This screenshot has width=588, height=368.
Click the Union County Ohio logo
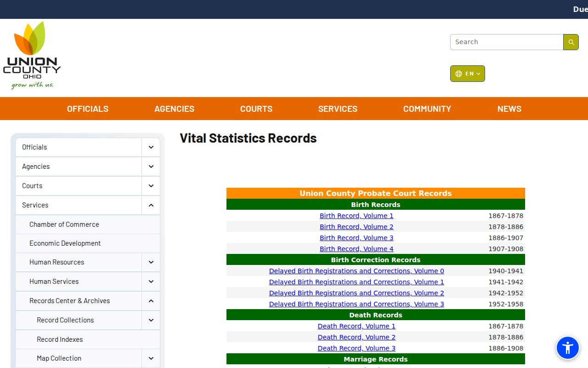click(32, 55)
